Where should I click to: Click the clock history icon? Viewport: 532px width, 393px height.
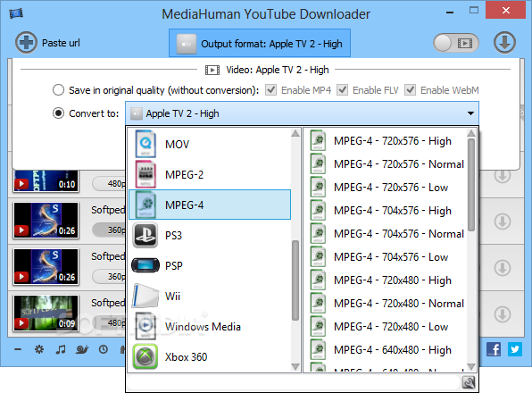104,349
